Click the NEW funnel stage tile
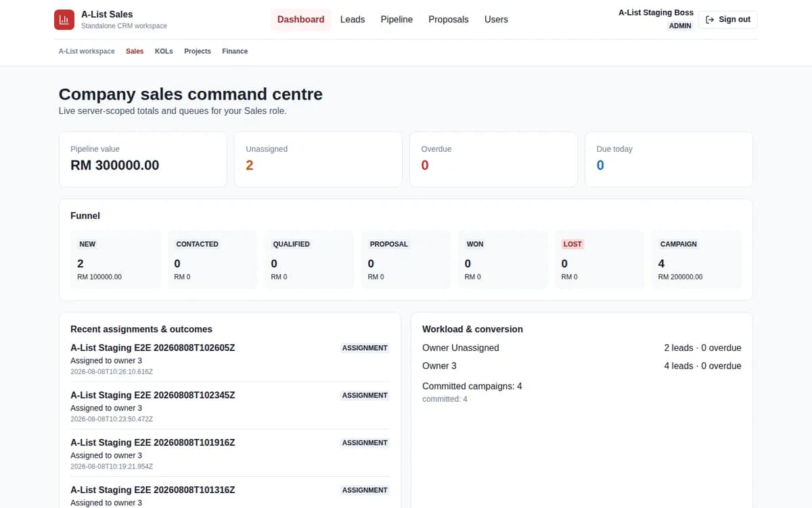The image size is (812, 508). click(x=116, y=260)
